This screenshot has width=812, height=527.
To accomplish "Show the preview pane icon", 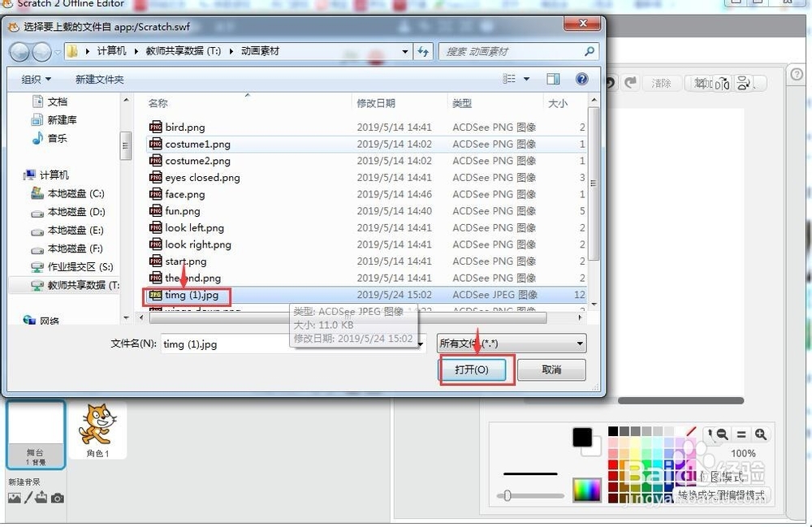I will pyautogui.click(x=553, y=79).
